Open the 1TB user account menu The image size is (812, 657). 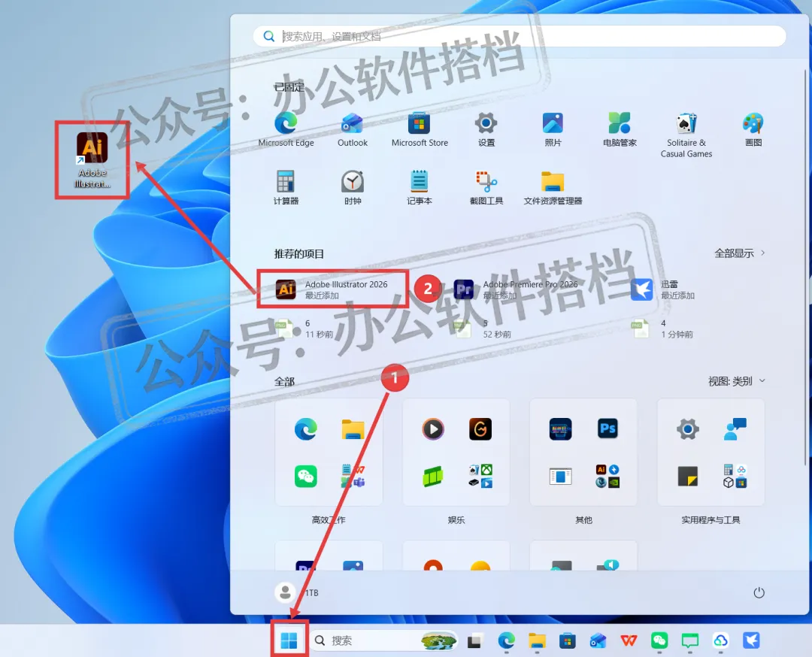(x=297, y=592)
